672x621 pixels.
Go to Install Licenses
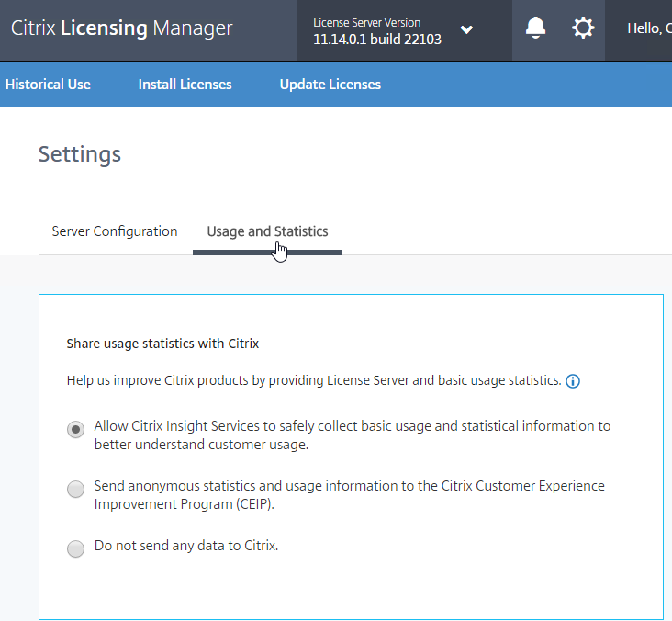tap(185, 85)
